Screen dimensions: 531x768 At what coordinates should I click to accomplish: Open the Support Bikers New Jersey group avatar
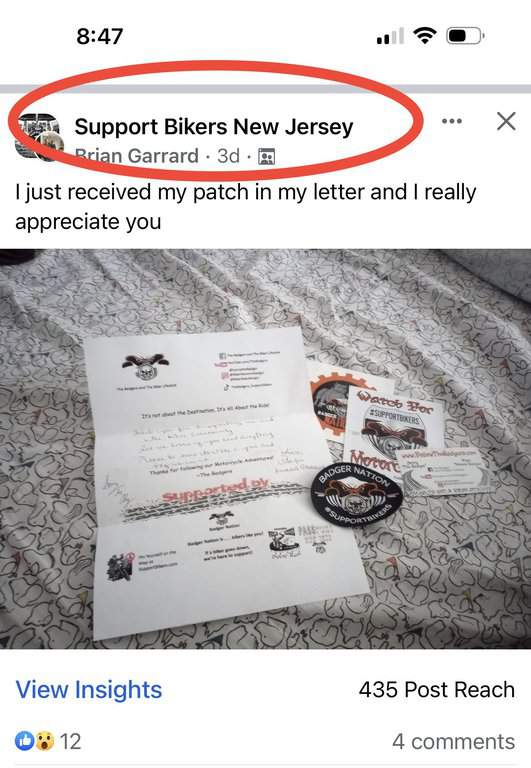point(38,137)
